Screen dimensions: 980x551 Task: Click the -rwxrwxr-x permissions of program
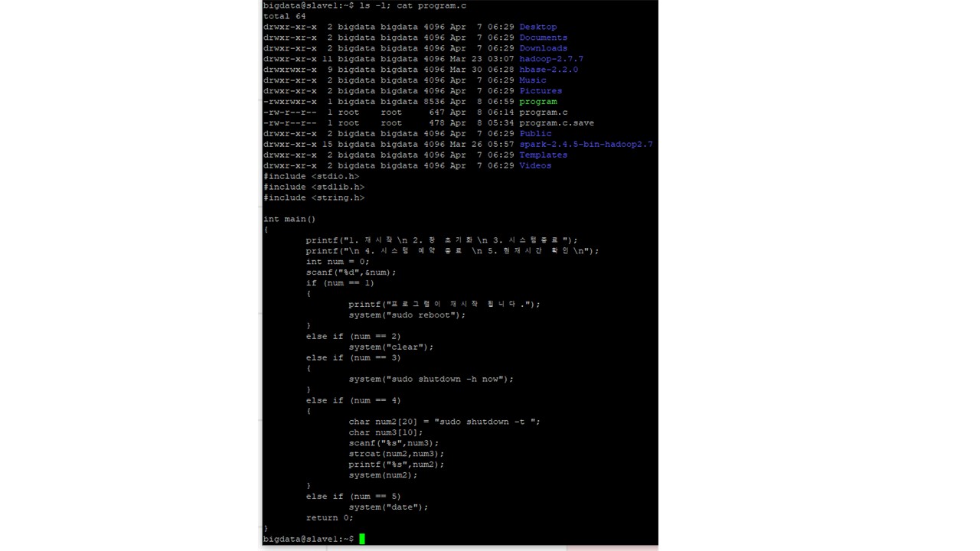coord(290,102)
